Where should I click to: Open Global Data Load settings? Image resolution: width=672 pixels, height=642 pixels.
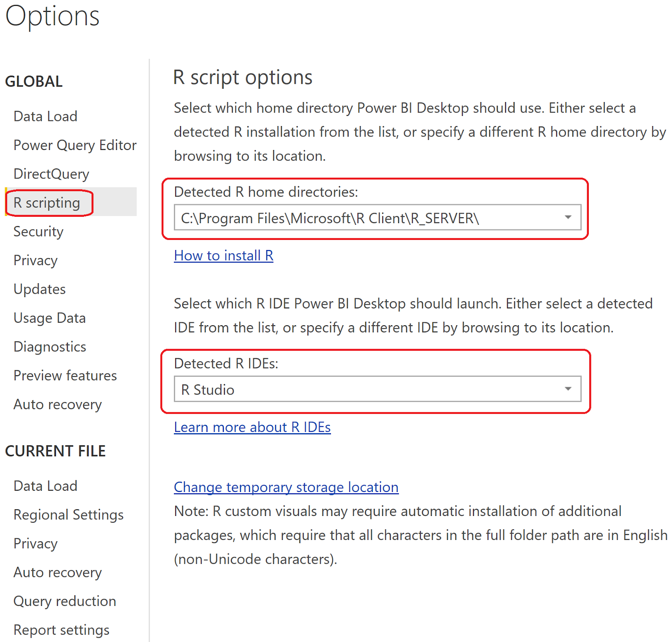[45, 116]
